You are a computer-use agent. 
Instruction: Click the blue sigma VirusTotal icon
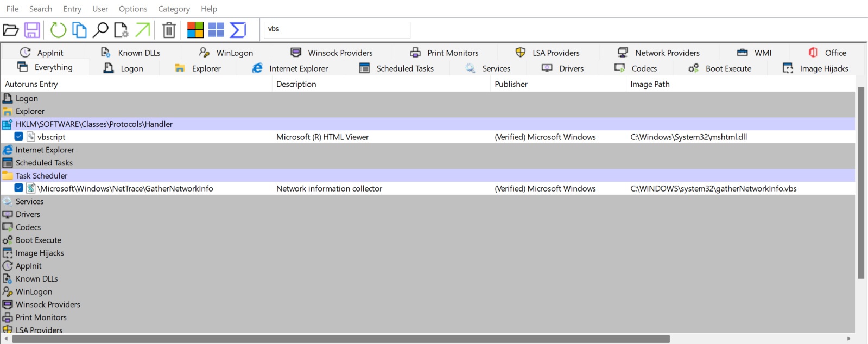coord(238,30)
